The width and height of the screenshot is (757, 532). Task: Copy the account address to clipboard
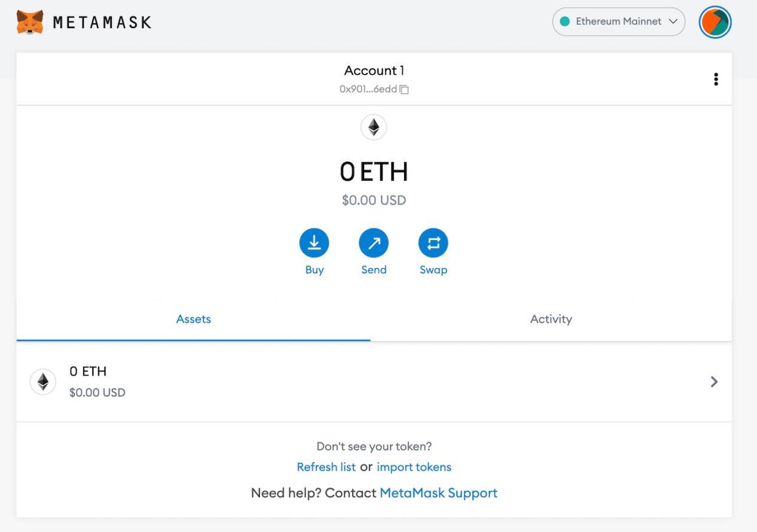coord(405,90)
